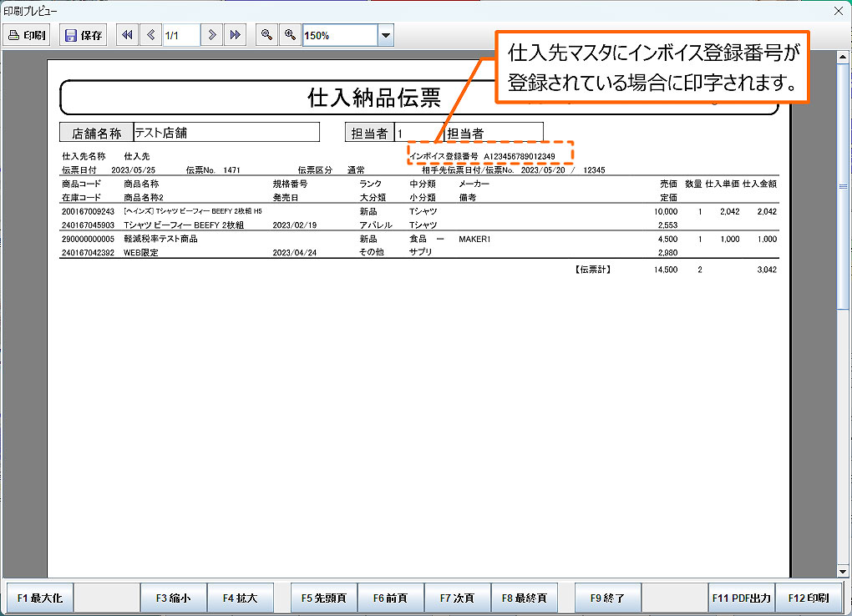This screenshot has height=616, width=852.
Task: Click the 保存 floppy disk save button
Action: 84,35
